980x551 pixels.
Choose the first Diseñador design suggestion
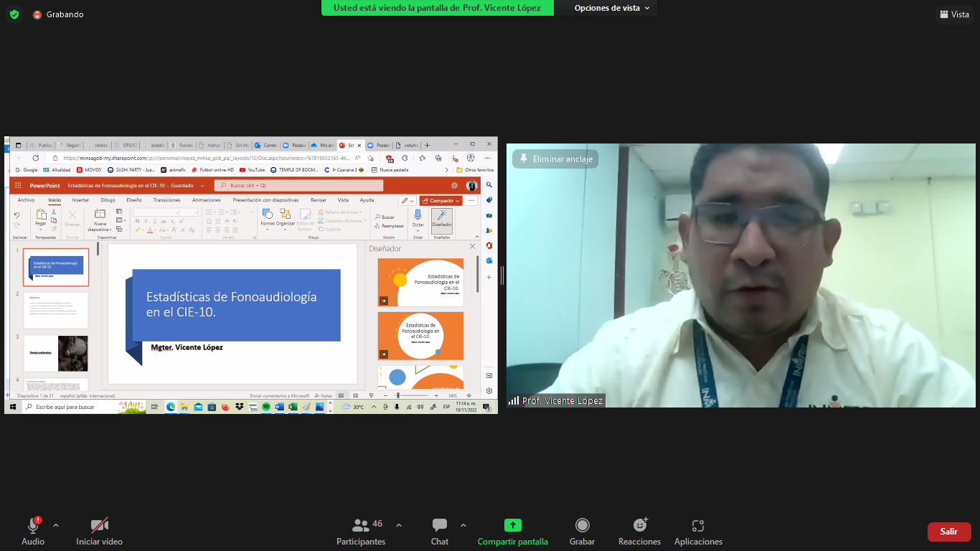[x=420, y=282]
